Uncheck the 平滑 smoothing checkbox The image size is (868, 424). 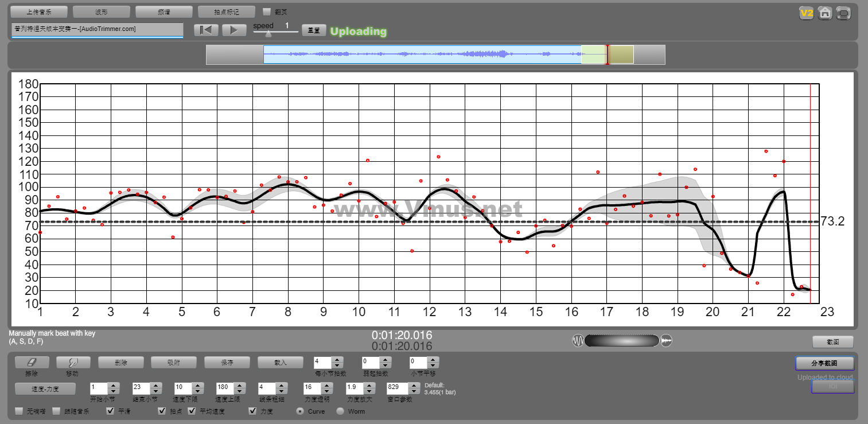[111, 411]
